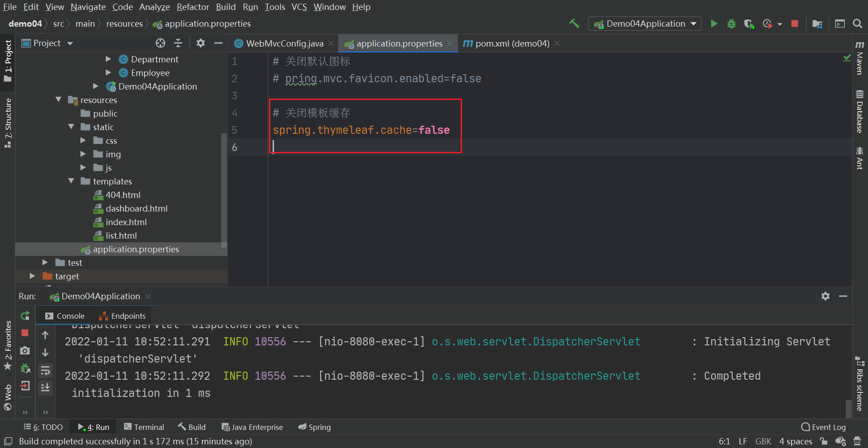Click the console down arrow icon
Screen dimensions: 868x448
pyautogui.click(x=45, y=352)
